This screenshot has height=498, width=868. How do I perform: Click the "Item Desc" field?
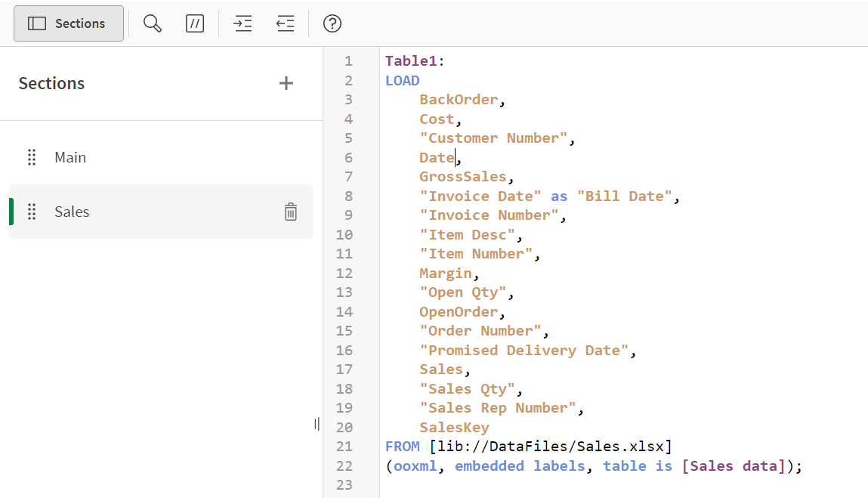pyautogui.click(x=467, y=234)
